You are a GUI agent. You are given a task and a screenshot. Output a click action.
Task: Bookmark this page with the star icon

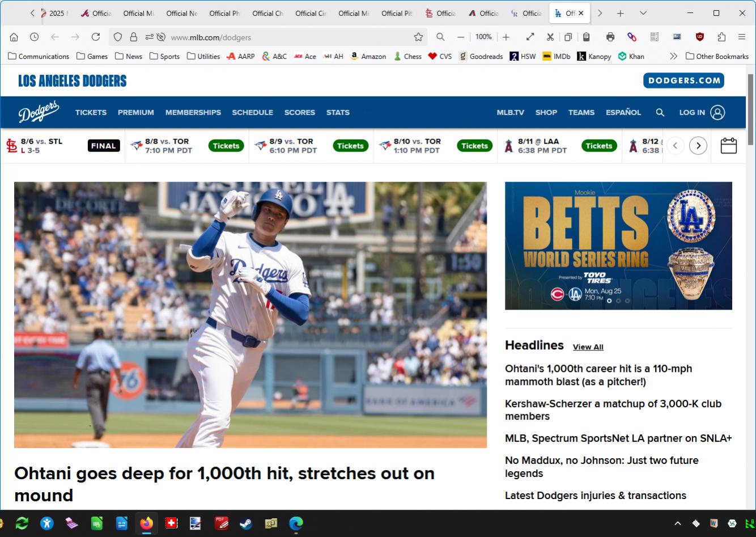pos(418,37)
